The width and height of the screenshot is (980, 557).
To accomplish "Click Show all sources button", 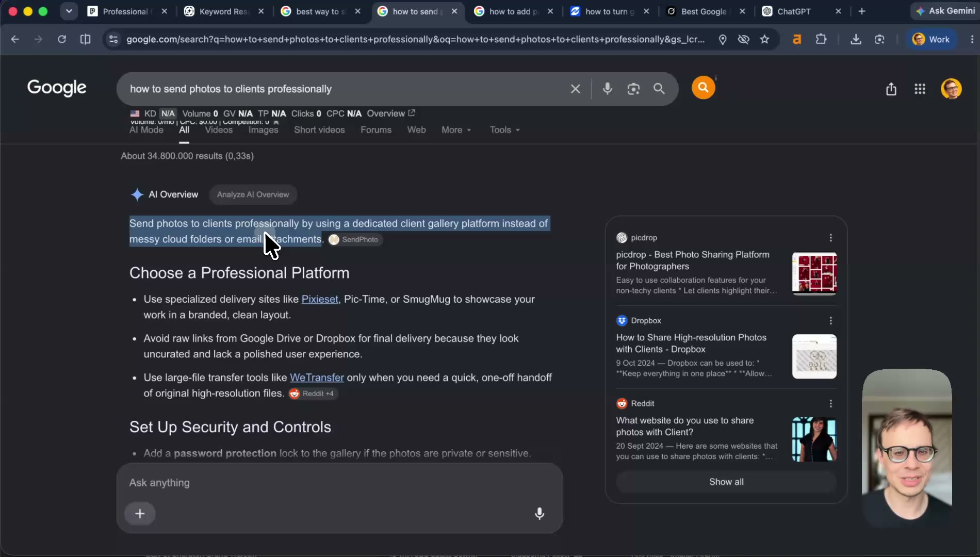I will click(x=726, y=482).
